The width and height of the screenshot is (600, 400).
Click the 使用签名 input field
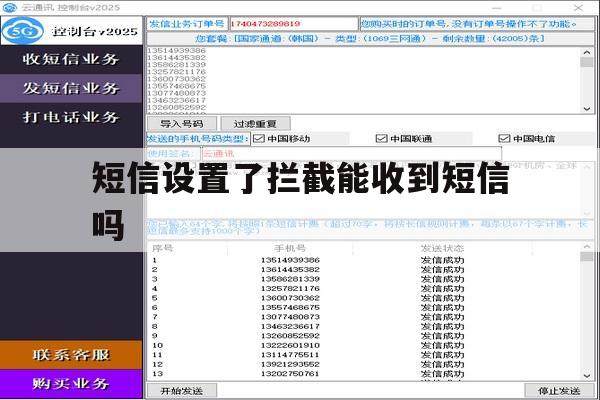[x=352, y=154]
